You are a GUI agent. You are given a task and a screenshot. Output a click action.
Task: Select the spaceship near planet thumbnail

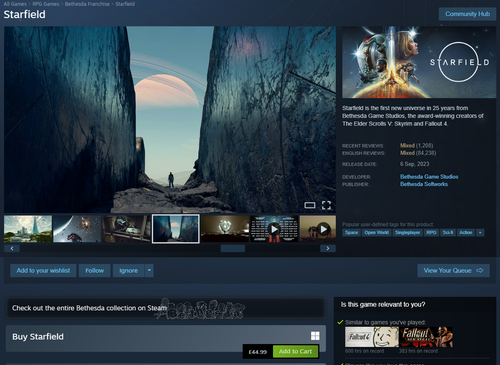tap(77, 229)
